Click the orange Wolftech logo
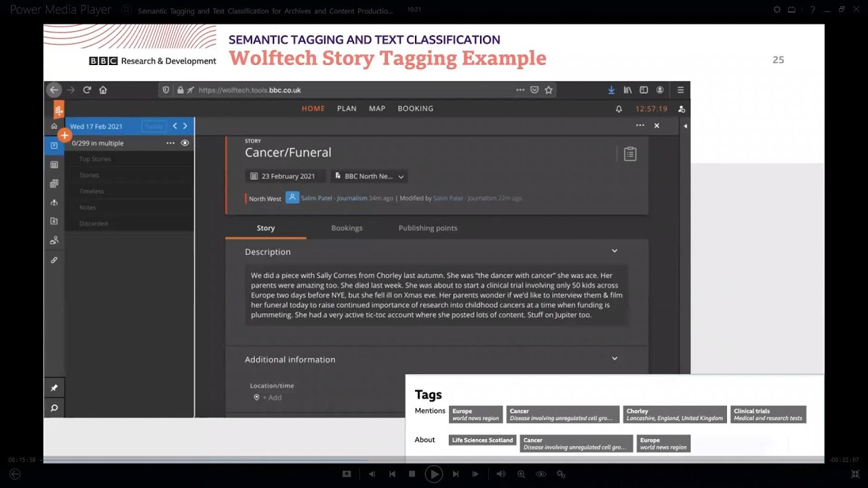868x488 pixels. (58, 109)
